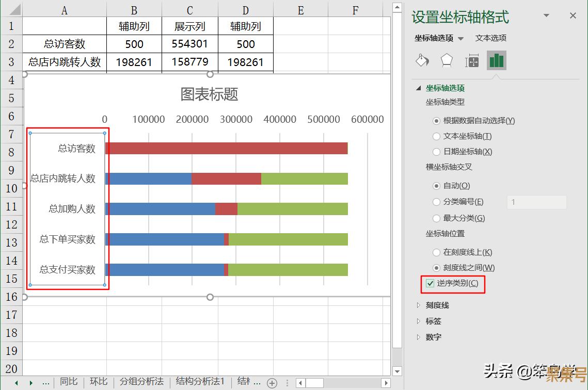Click the 图表标题 chart title
This screenshot has width=588, height=390.
[x=209, y=94]
